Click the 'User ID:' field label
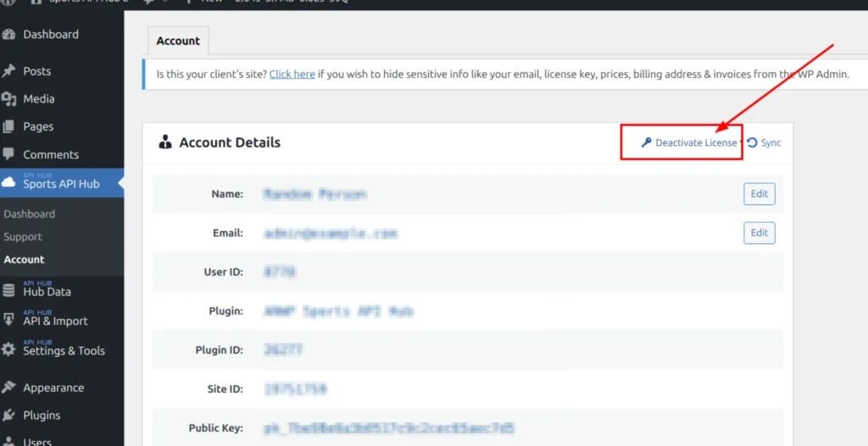868x446 pixels. [224, 272]
